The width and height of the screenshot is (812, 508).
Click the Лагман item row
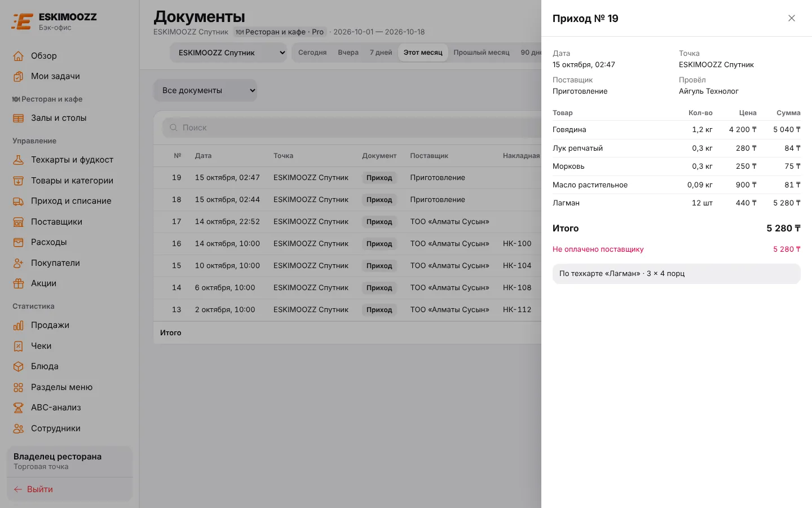(x=677, y=203)
